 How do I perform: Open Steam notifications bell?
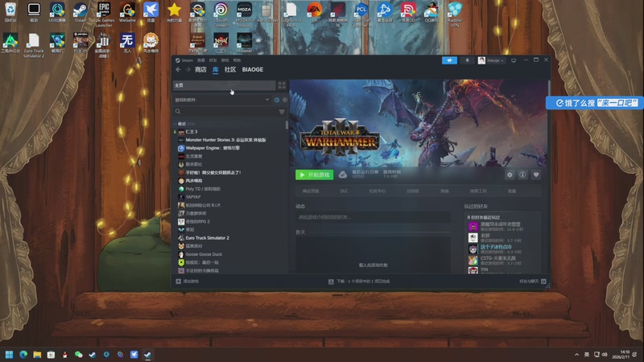coord(468,60)
